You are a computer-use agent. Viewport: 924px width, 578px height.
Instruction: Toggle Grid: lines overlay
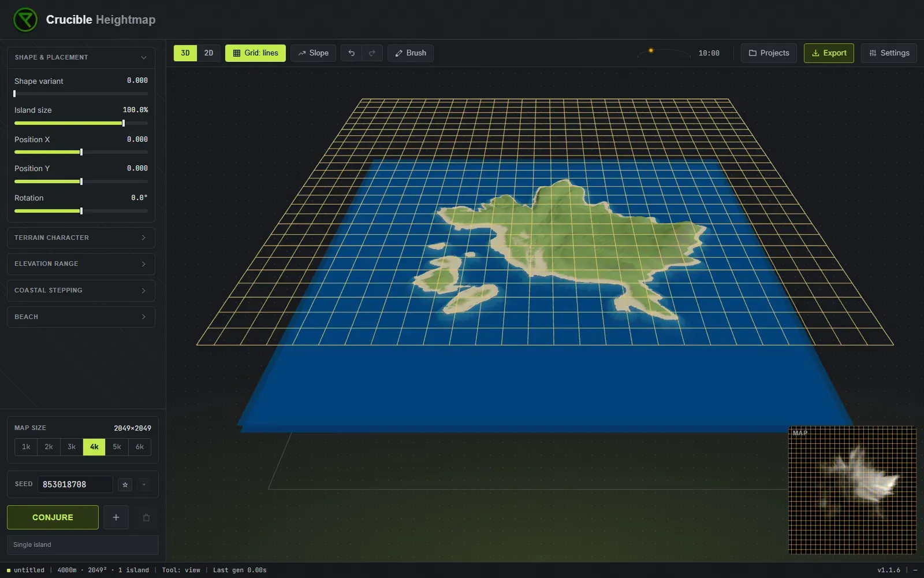(x=255, y=53)
